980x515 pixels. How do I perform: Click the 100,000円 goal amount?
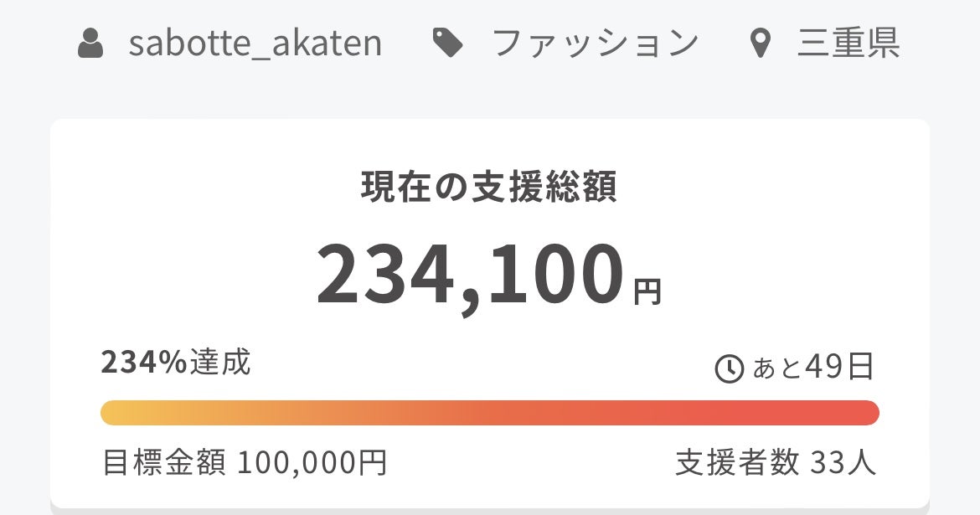(x=312, y=462)
